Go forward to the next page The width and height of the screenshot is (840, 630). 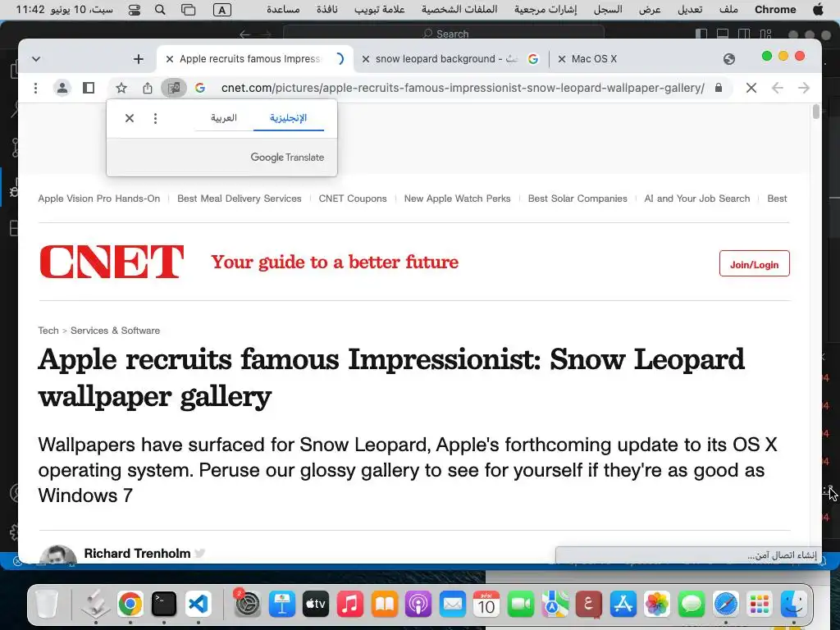804,88
